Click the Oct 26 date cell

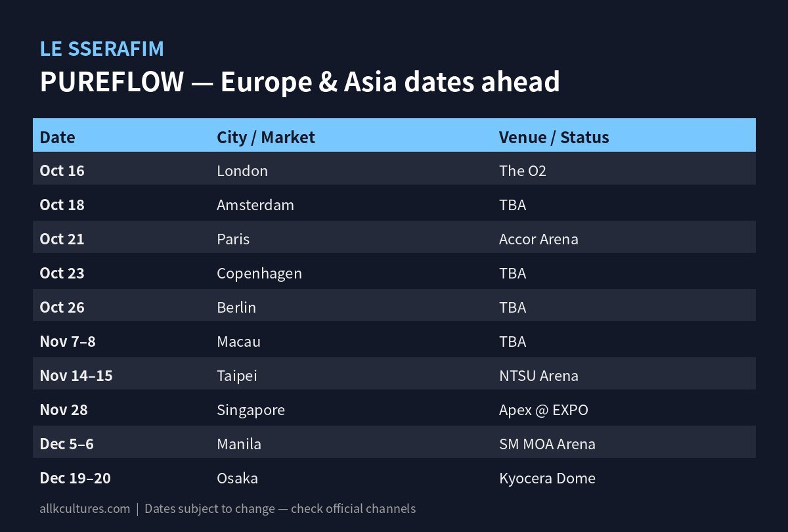point(62,307)
